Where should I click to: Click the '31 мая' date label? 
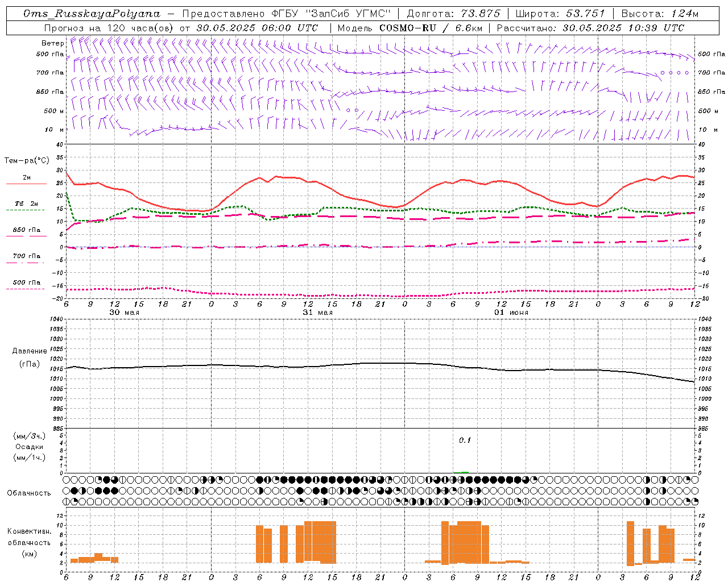[x=318, y=312]
